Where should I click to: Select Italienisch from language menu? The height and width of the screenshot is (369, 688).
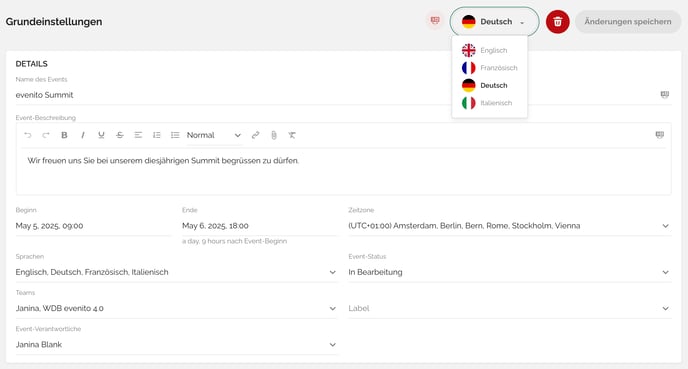tap(490, 103)
